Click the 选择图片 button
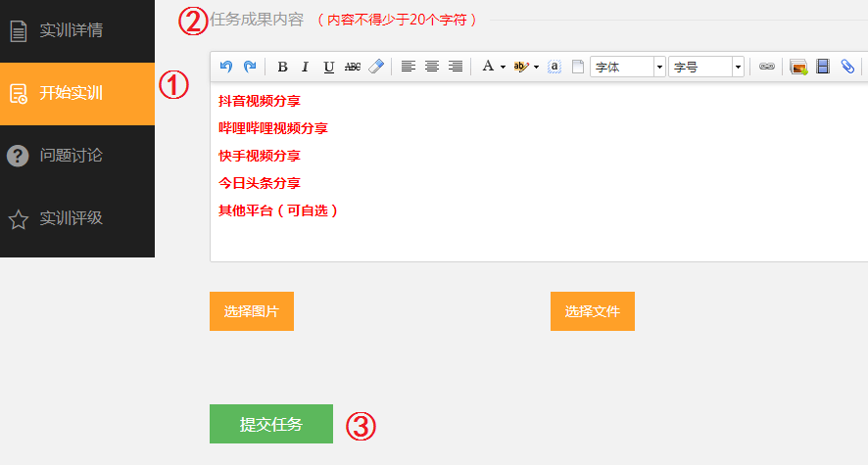The height and width of the screenshot is (465, 868). pos(252,311)
